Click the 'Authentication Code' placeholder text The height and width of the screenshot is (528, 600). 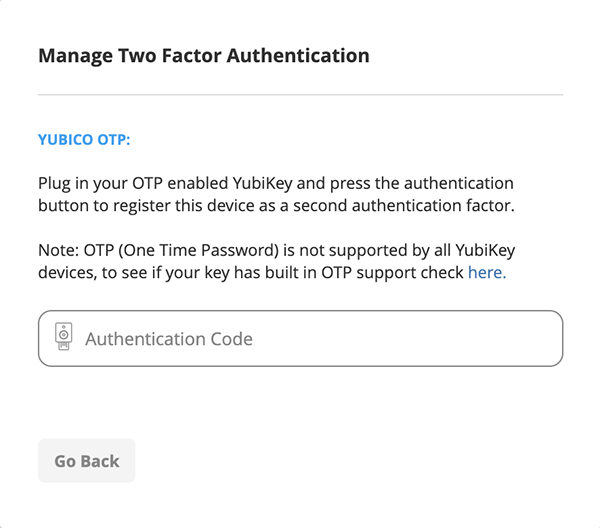169,339
